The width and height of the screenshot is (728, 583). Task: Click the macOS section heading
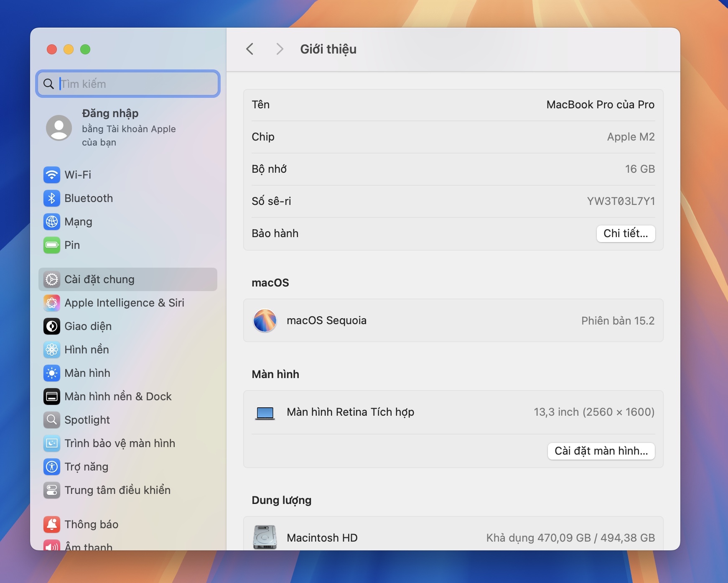tap(270, 283)
